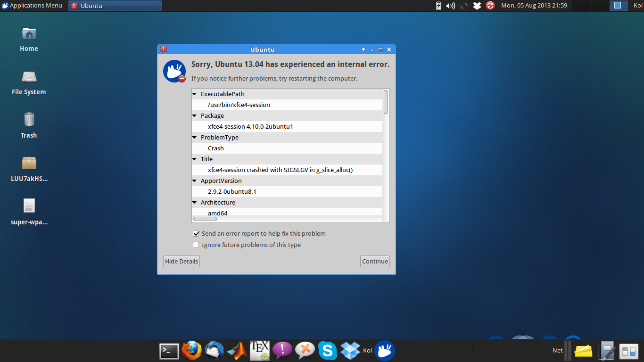Open the TeX editor dock icon
The image size is (644, 362).
(x=260, y=351)
